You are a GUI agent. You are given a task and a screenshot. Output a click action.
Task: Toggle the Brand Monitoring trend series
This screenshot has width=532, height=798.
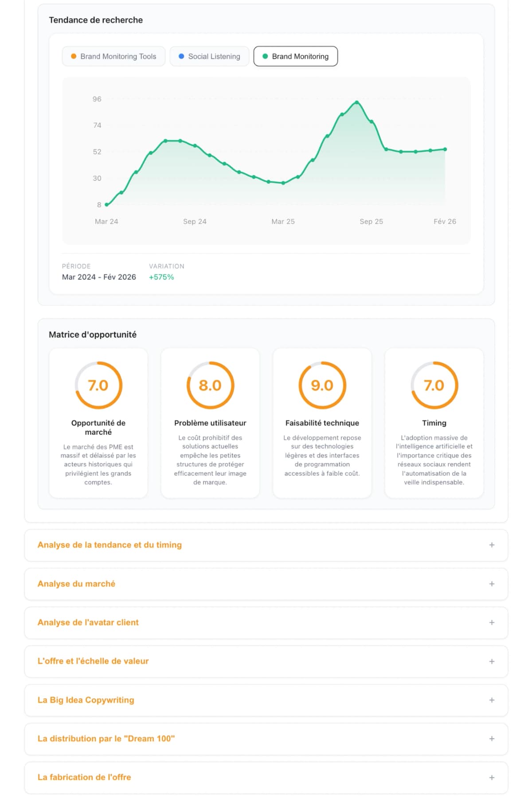[295, 56]
